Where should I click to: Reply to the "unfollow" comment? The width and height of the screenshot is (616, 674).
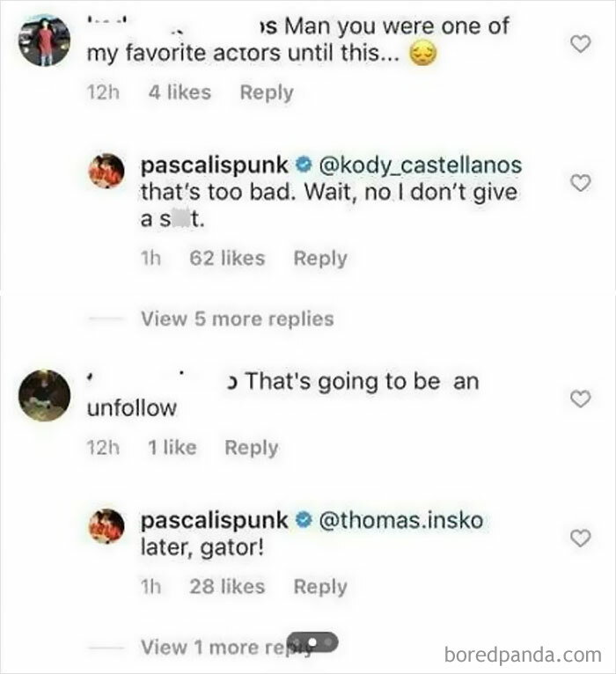pos(252,447)
